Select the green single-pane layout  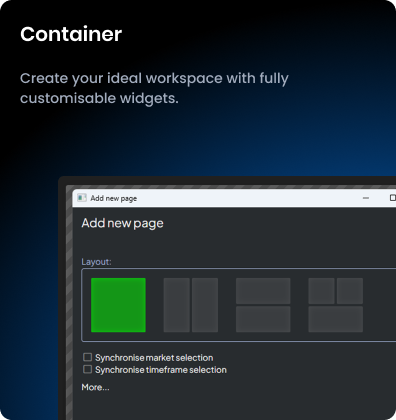118,305
